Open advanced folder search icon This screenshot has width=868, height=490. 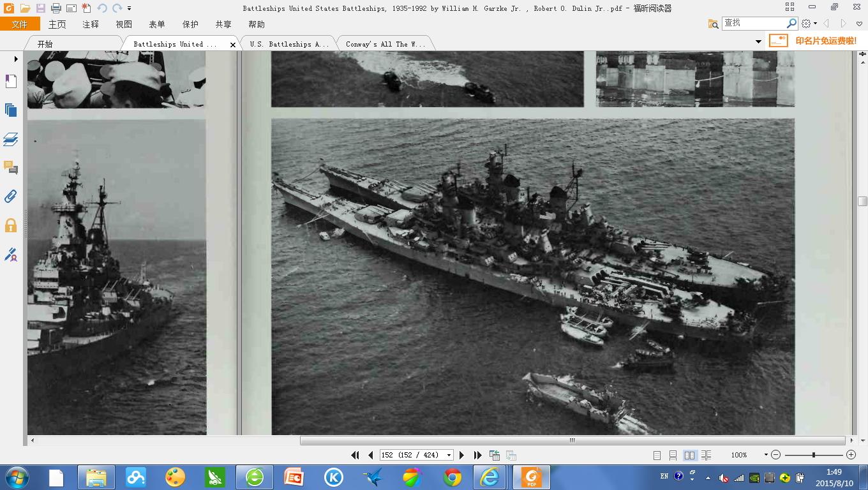click(714, 24)
